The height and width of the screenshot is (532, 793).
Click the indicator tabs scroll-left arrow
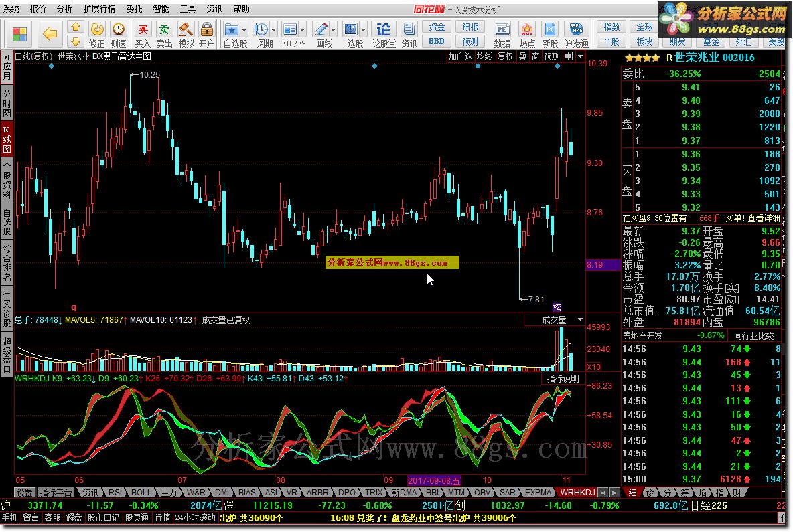(602, 492)
